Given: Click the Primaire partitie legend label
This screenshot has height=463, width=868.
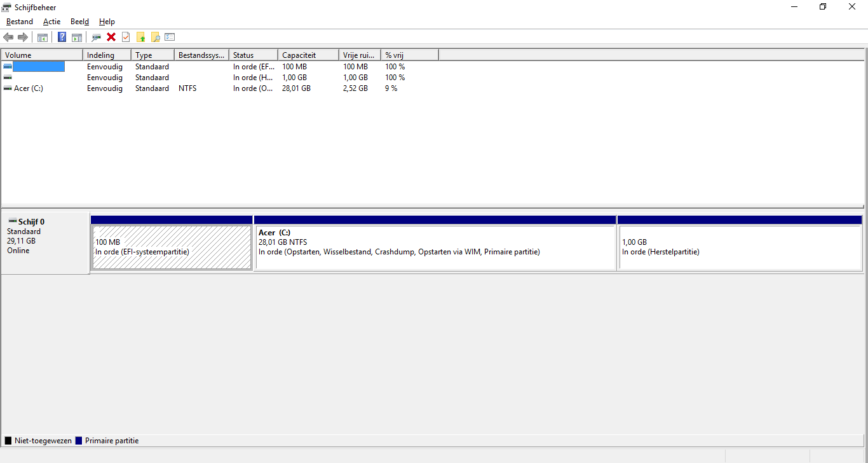Looking at the screenshot, I should 112,441.
